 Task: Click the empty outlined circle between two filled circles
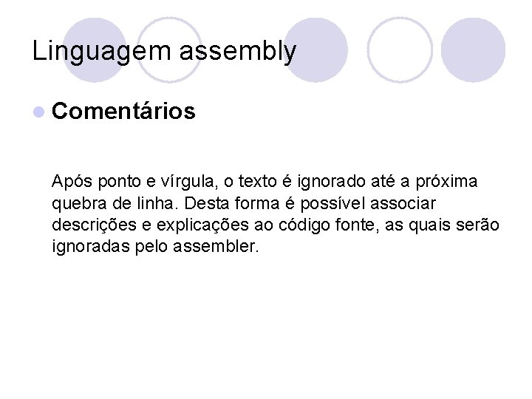(400, 50)
